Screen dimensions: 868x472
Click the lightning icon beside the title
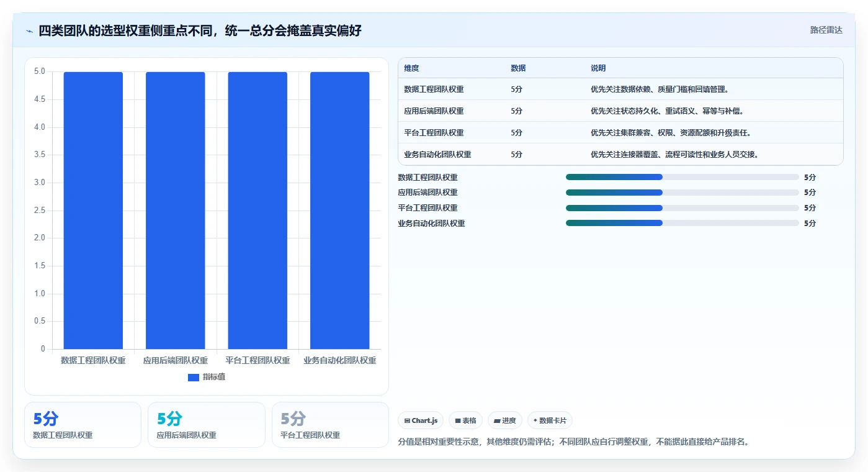click(29, 30)
